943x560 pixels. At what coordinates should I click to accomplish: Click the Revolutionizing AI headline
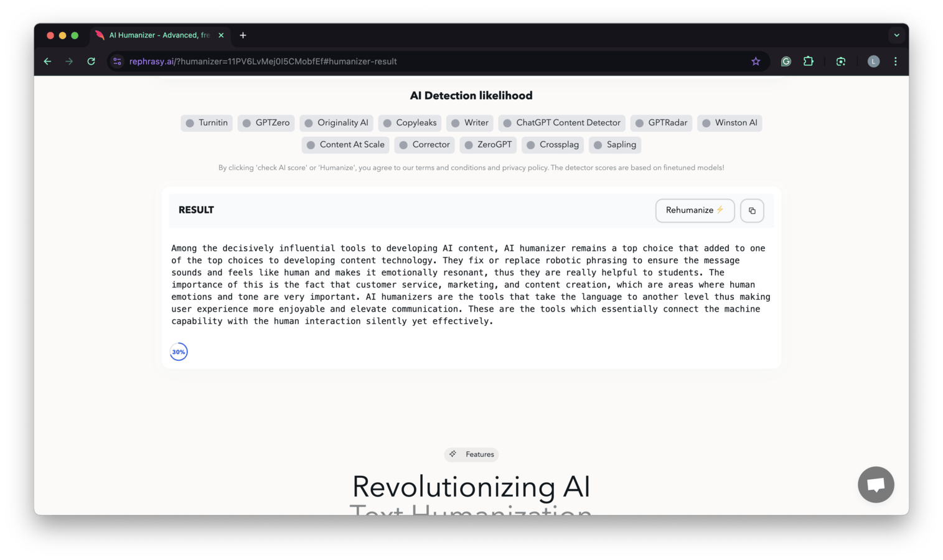tap(471, 487)
